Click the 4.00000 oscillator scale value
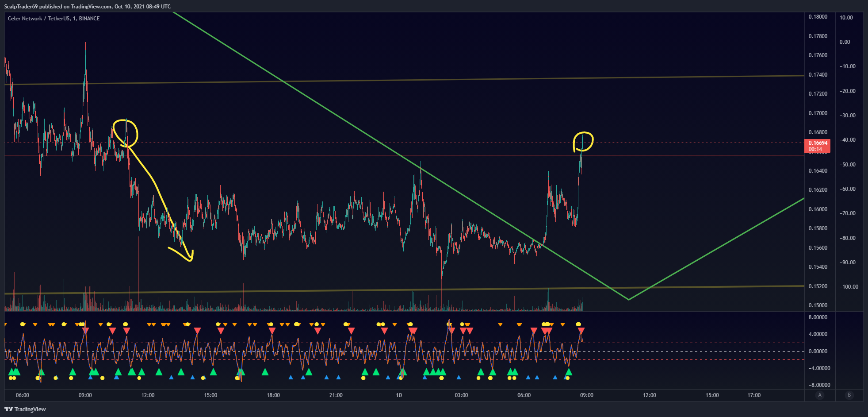868x417 pixels. point(818,334)
